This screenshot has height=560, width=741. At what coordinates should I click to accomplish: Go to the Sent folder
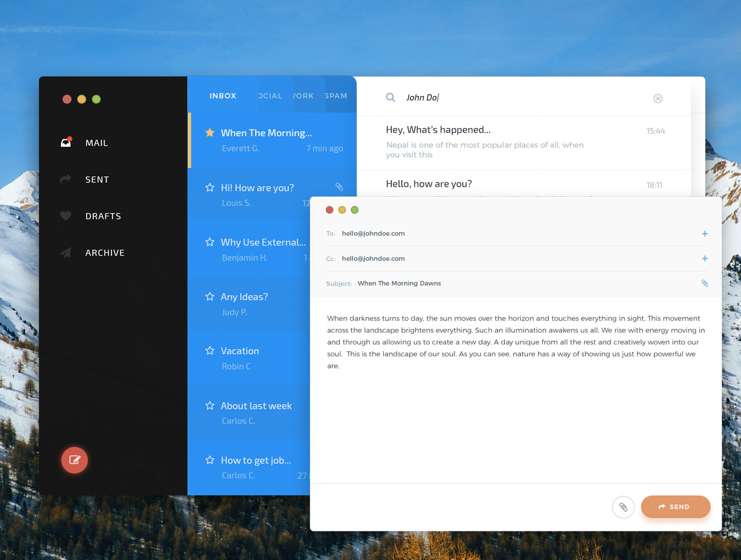(97, 180)
